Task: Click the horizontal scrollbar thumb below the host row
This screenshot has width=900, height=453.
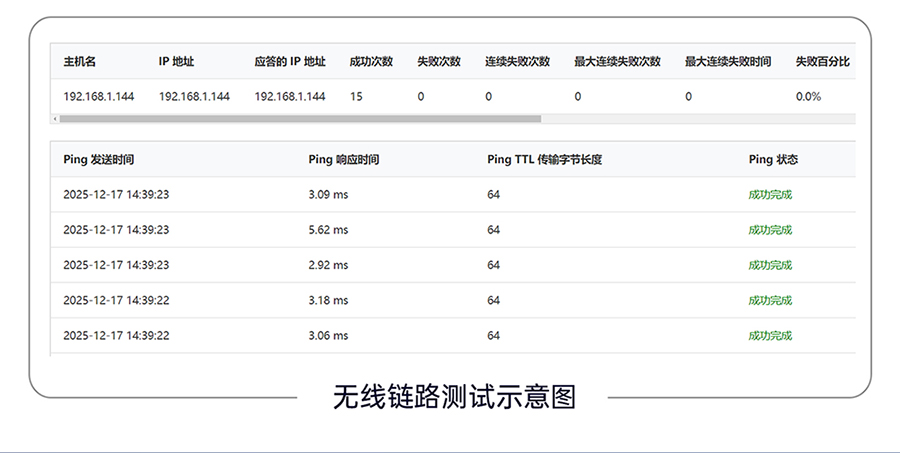Action: coord(300,118)
